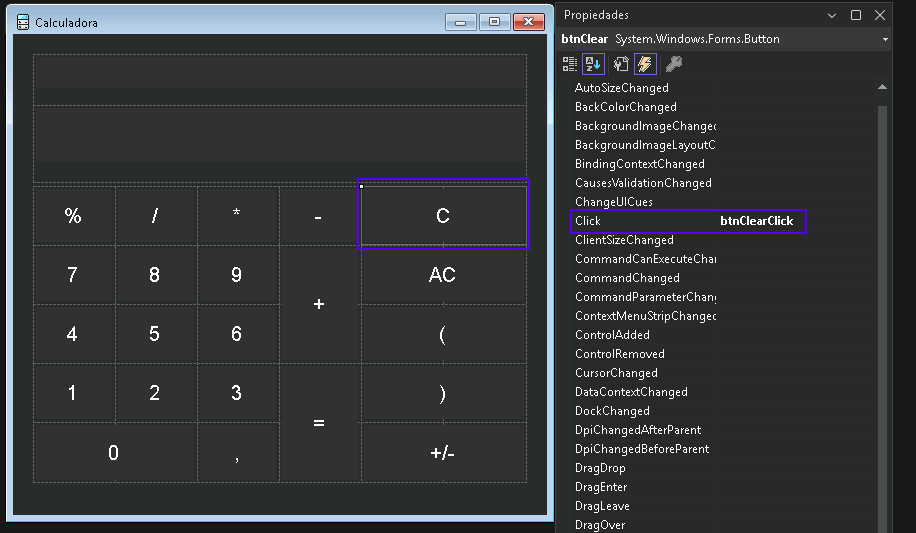Show the Properties page icon
The image size is (916, 533).
click(621, 64)
